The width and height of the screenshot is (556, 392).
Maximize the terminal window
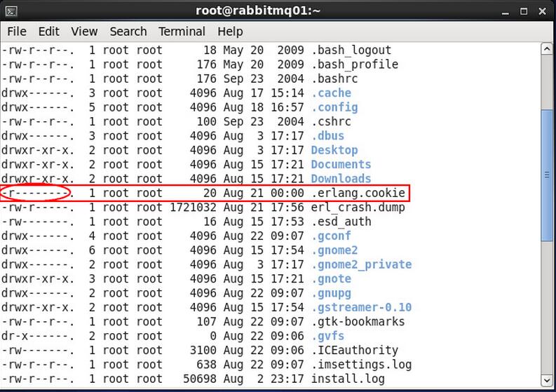[522, 11]
